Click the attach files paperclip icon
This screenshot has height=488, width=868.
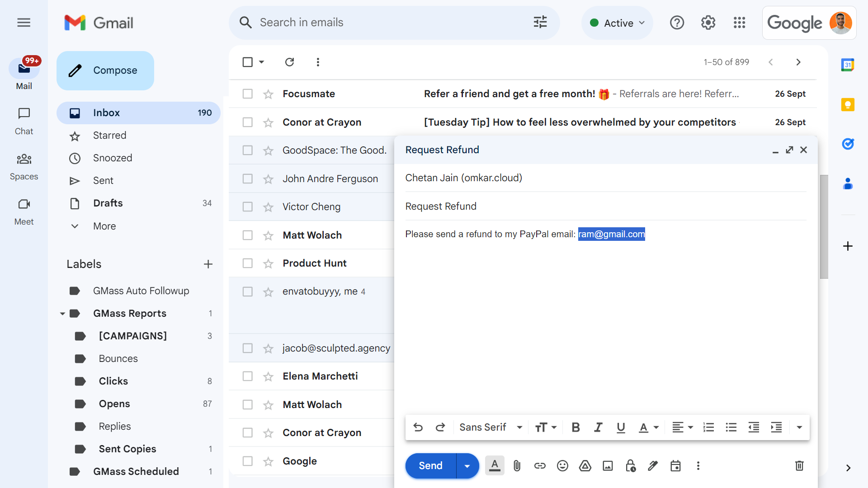[517, 466]
